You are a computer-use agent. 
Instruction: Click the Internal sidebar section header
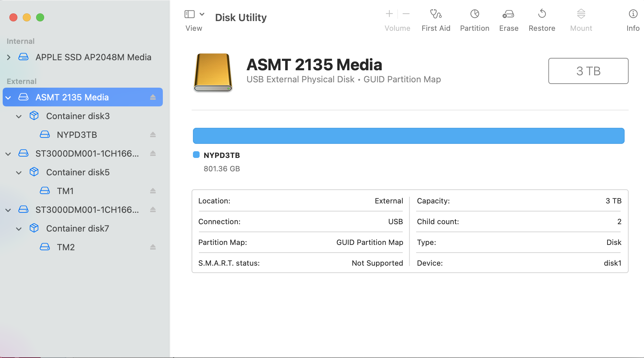[x=20, y=41]
